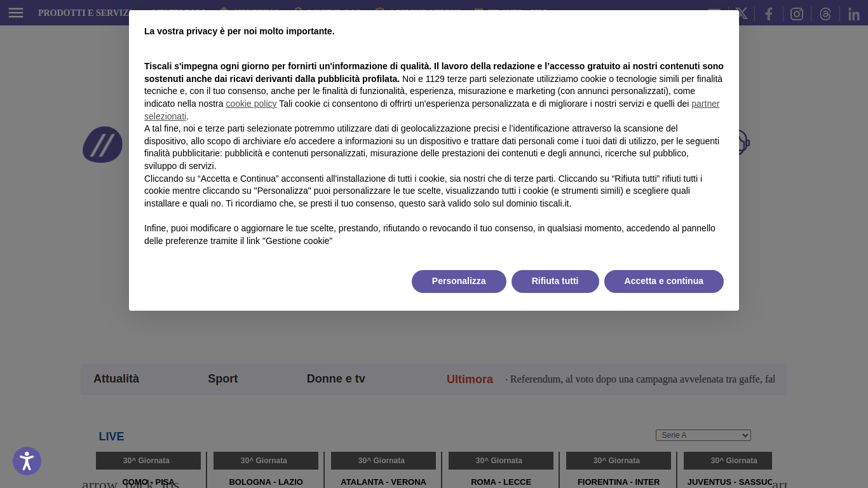868x488 pixels.
Task: Click the privacy dialog heading text
Action: click(x=240, y=31)
